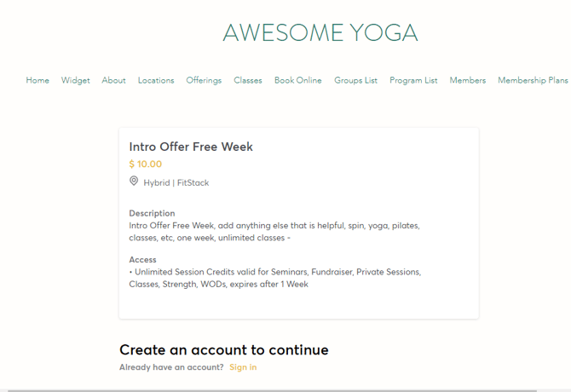The height and width of the screenshot is (392, 571).
Task: Open the Groups List page
Action: point(355,80)
